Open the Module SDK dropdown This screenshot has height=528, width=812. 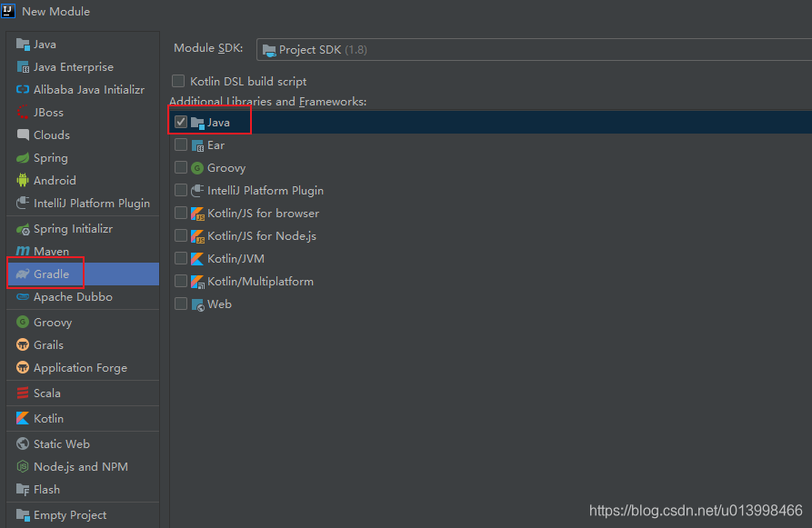[x=534, y=50]
